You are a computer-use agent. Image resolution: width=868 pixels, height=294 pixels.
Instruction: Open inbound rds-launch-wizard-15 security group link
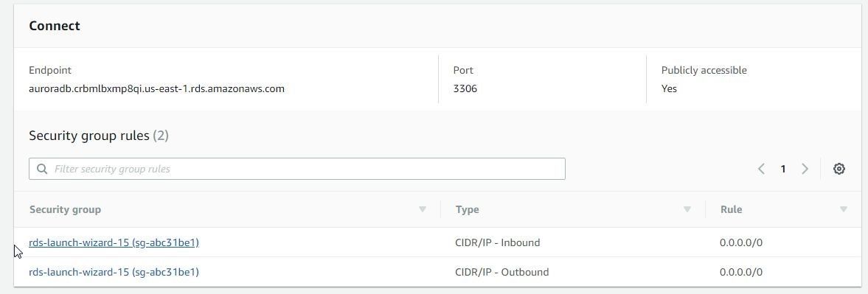pyautogui.click(x=114, y=242)
